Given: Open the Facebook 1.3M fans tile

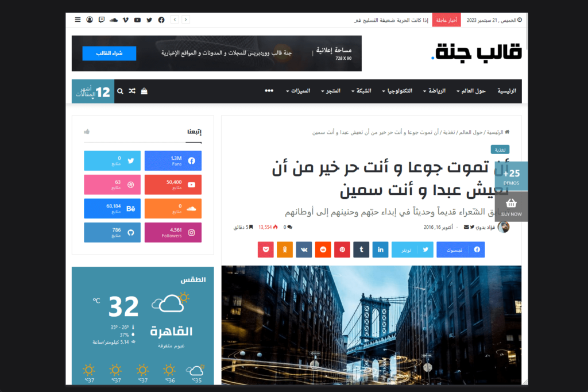Looking at the screenshot, I should [173, 161].
